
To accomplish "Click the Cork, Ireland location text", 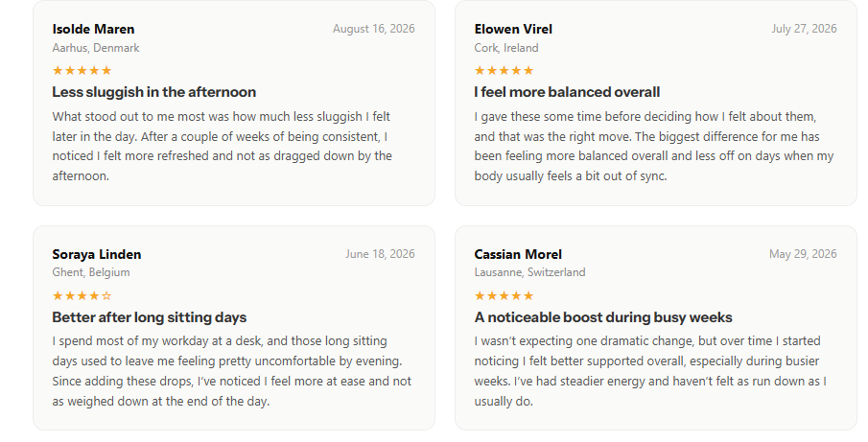I will (x=506, y=48).
